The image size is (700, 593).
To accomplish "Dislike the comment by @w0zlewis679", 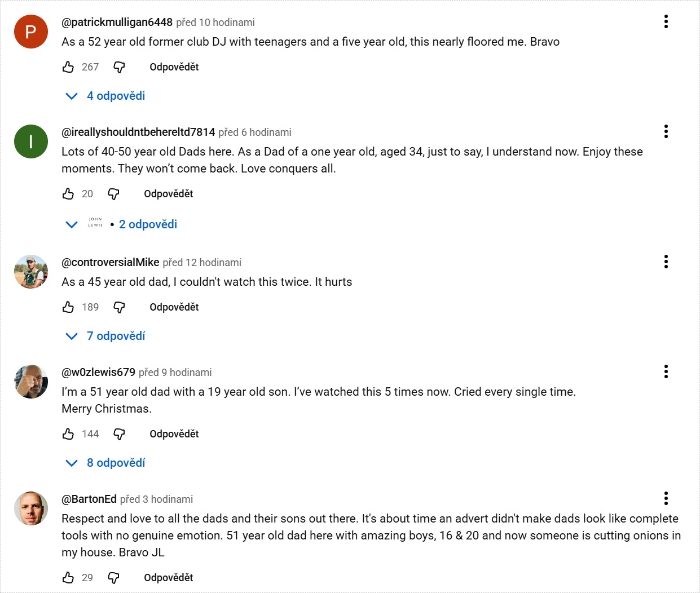I will pyautogui.click(x=119, y=434).
